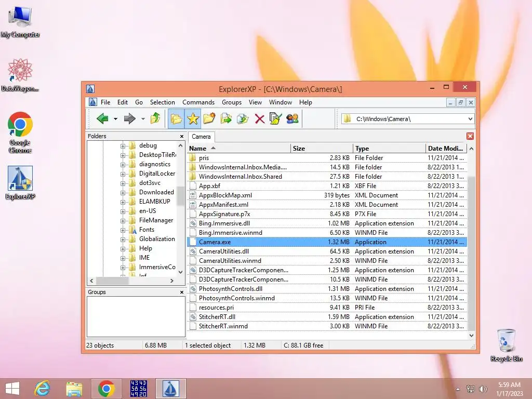Open Internet Explorer from the taskbar
This screenshot has height=399, width=532.
click(x=42, y=389)
